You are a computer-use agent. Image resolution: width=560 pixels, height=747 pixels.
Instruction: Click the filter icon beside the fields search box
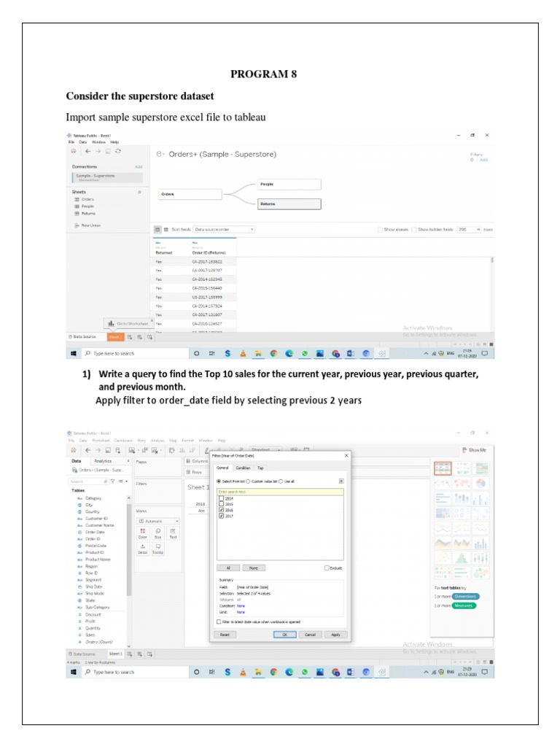(x=113, y=481)
